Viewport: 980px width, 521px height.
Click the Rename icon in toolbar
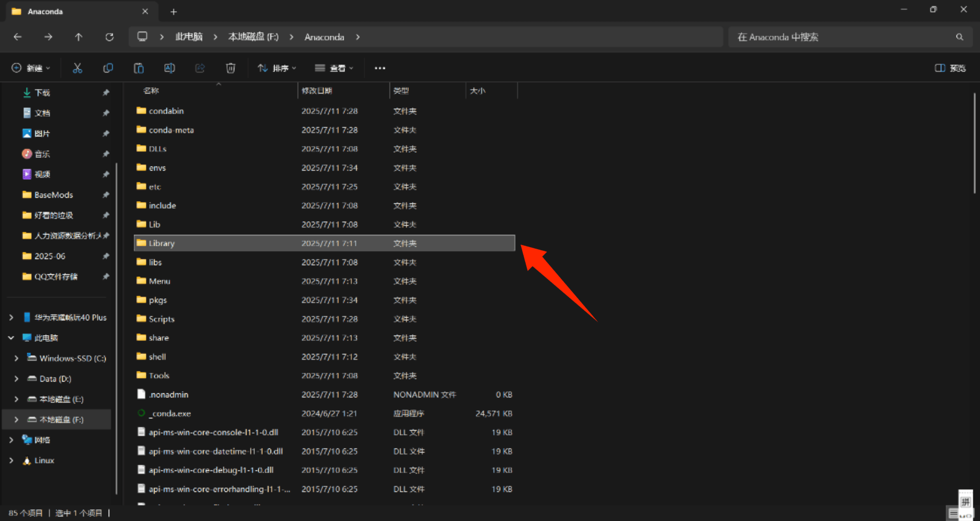pos(169,68)
